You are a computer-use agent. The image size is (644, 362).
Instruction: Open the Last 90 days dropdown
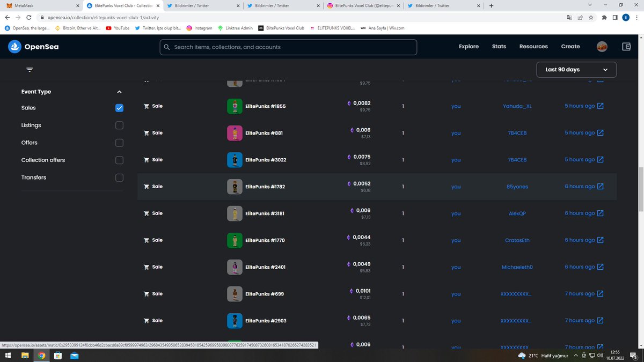[576, 70]
